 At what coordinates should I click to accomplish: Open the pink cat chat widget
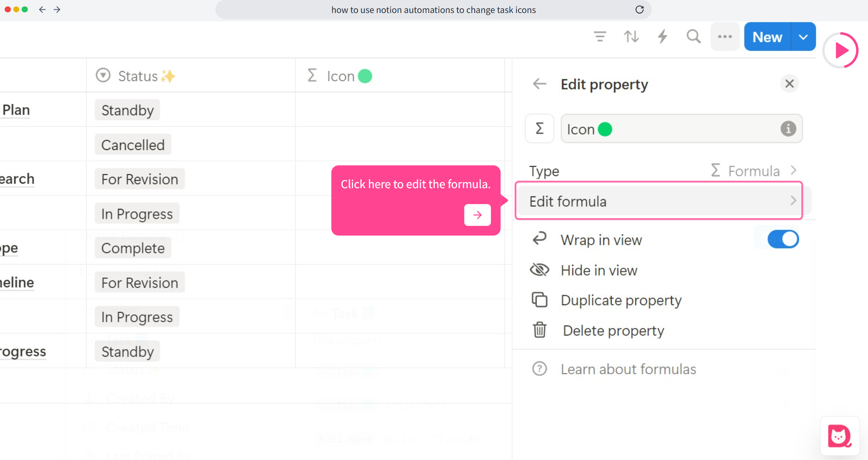click(x=840, y=436)
